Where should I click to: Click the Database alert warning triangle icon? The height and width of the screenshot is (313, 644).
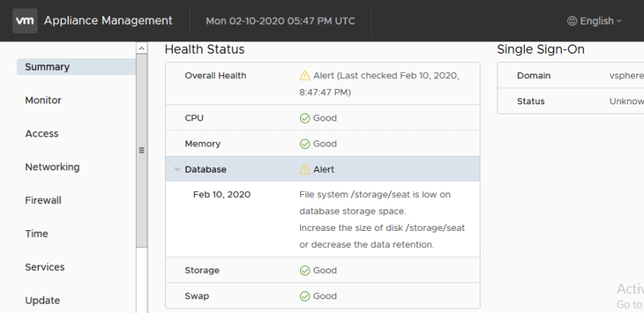tap(305, 169)
